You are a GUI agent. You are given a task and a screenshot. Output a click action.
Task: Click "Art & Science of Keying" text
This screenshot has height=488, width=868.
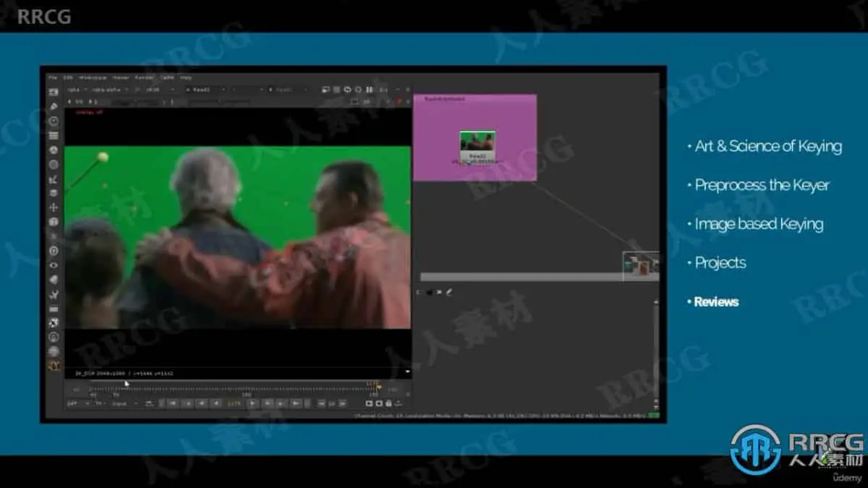(x=768, y=146)
